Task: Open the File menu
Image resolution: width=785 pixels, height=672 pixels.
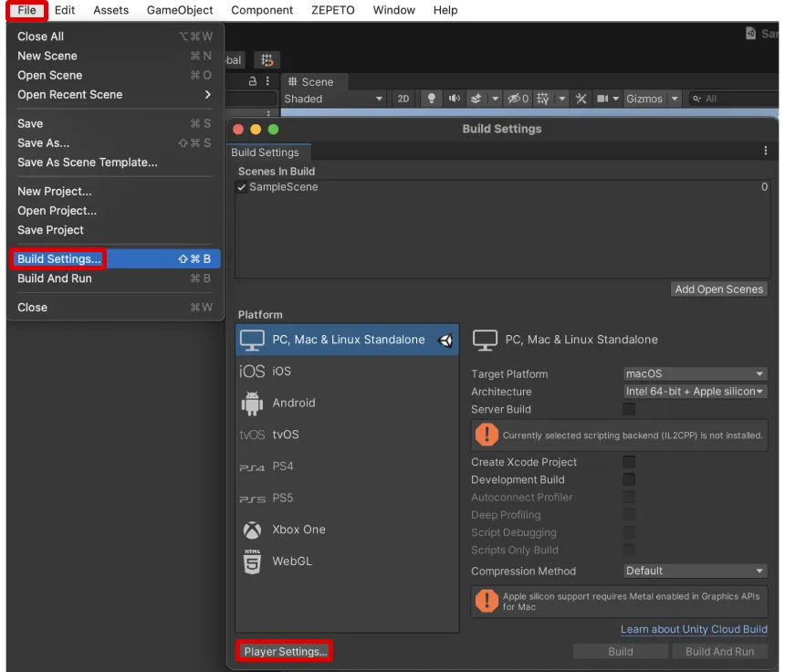Action: pos(26,10)
